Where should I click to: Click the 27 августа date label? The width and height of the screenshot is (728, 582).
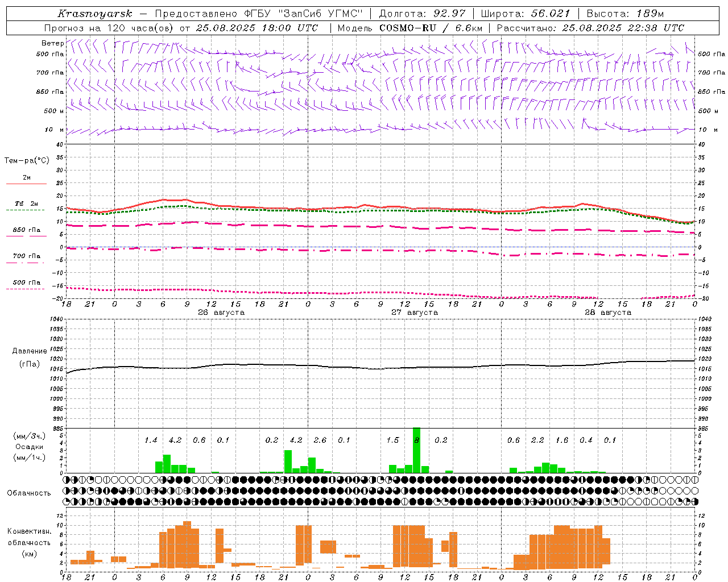click(415, 313)
